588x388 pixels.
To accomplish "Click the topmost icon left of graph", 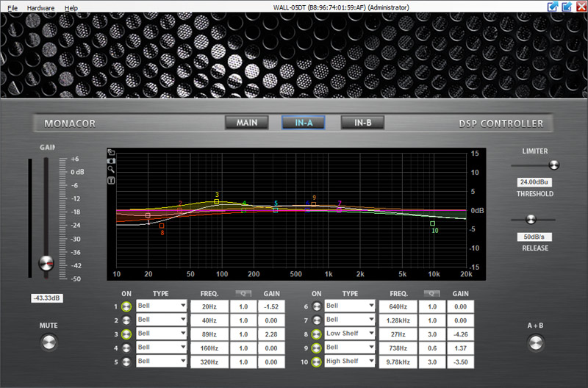I will coord(111,152).
